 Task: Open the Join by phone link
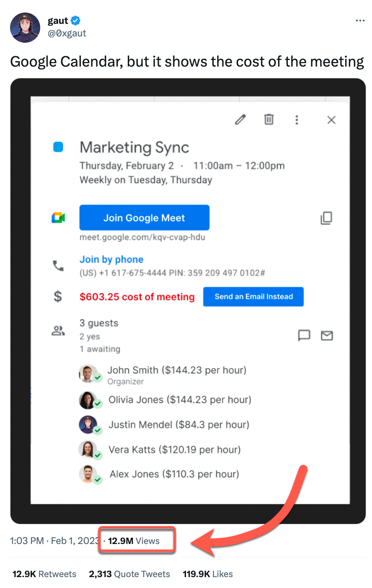(111, 260)
